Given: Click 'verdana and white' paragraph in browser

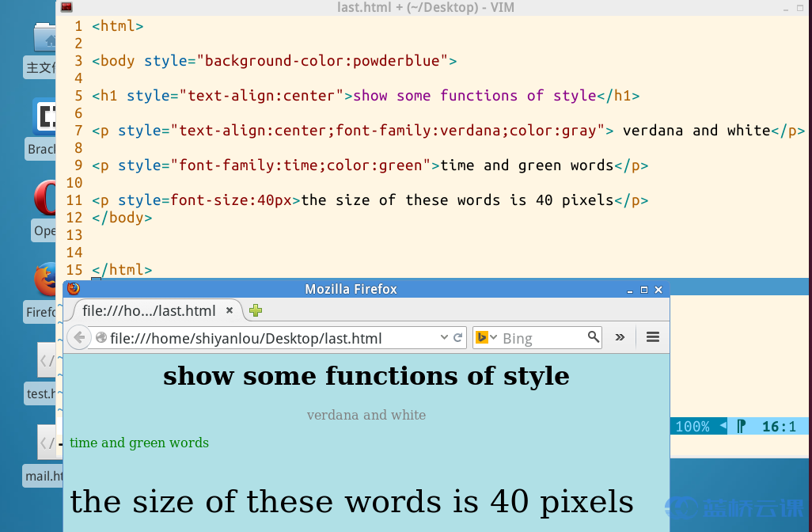Looking at the screenshot, I should point(366,415).
